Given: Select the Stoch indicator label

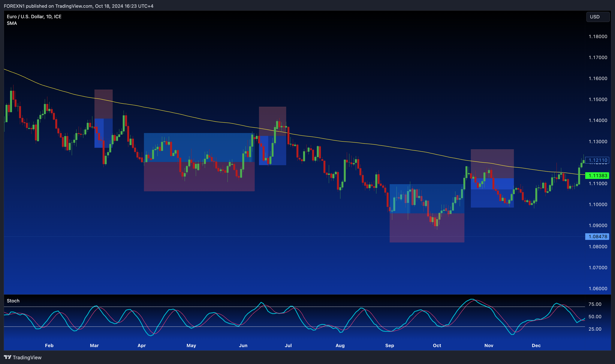Looking at the screenshot, I should [x=13, y=301].
